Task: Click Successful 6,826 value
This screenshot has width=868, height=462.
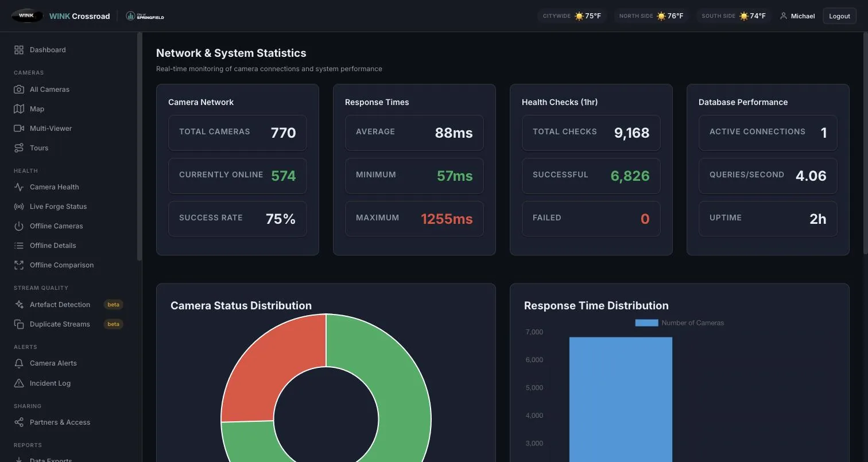Action: coord(630,176)
